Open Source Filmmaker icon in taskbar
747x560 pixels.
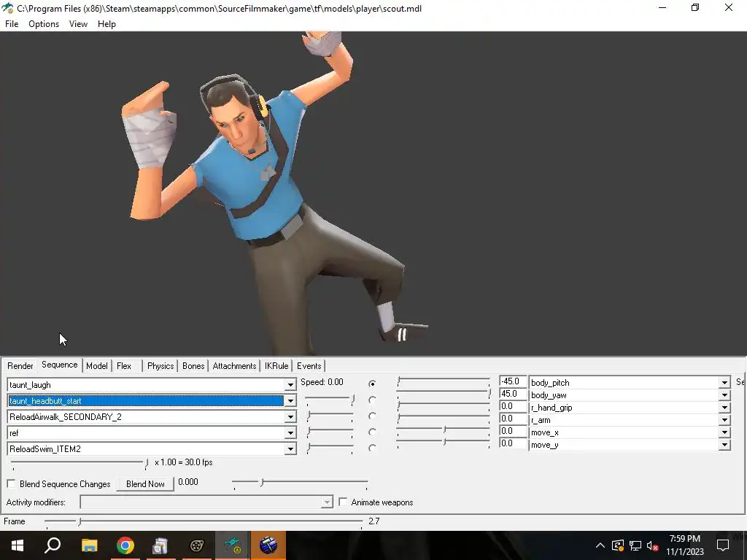(196, 545)
